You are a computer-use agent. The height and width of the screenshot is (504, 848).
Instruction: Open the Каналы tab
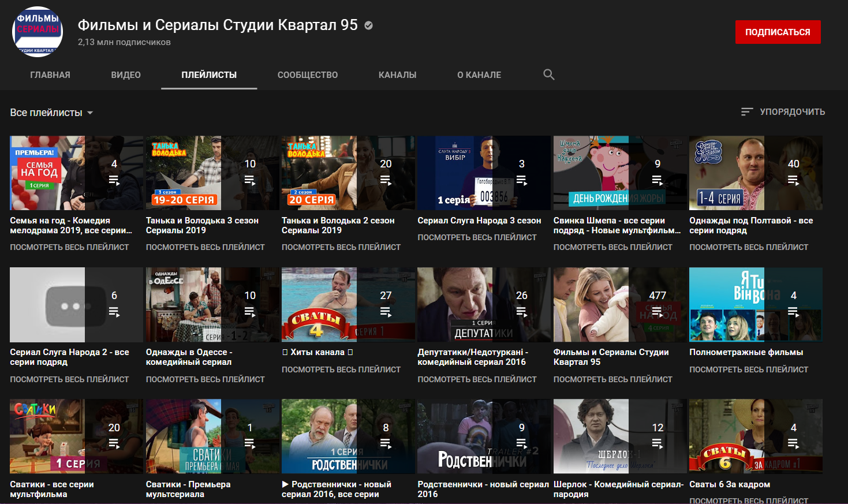[x=397, y=75]
